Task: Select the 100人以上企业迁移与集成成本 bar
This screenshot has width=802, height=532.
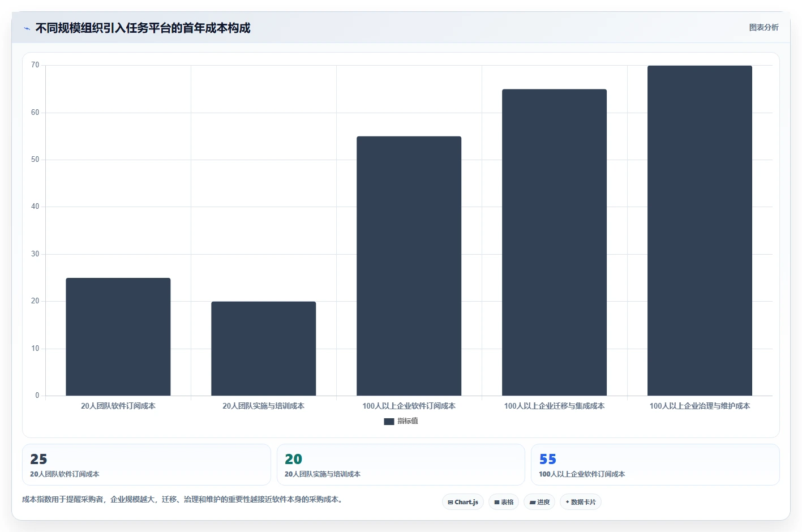Action: 554,242
